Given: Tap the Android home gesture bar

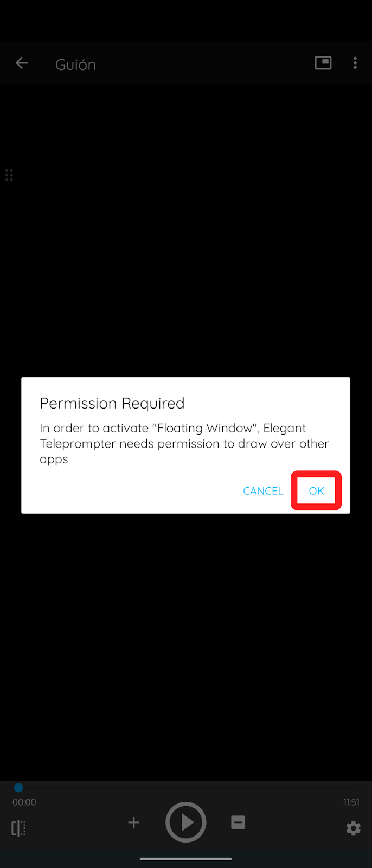Looking at the screenshot, I should (x=186, y=859).
